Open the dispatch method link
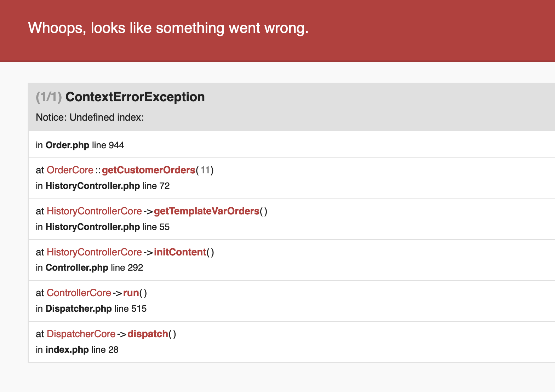 point(148,334)
